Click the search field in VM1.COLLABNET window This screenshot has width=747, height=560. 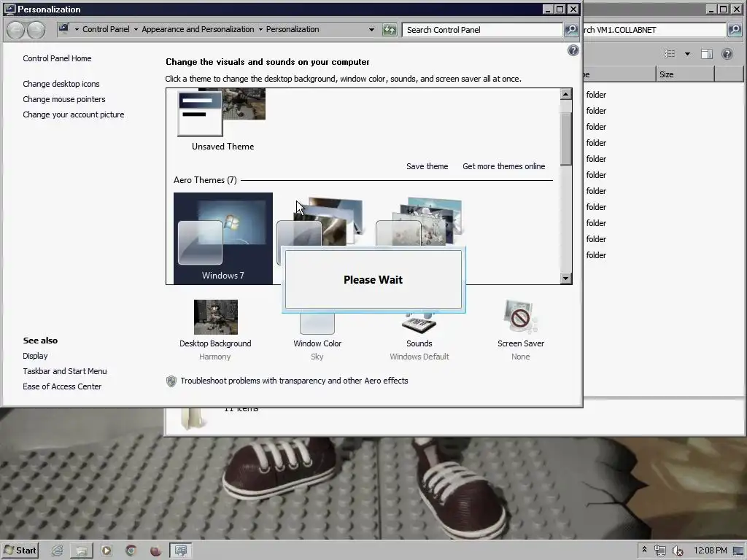click(654, 30)
